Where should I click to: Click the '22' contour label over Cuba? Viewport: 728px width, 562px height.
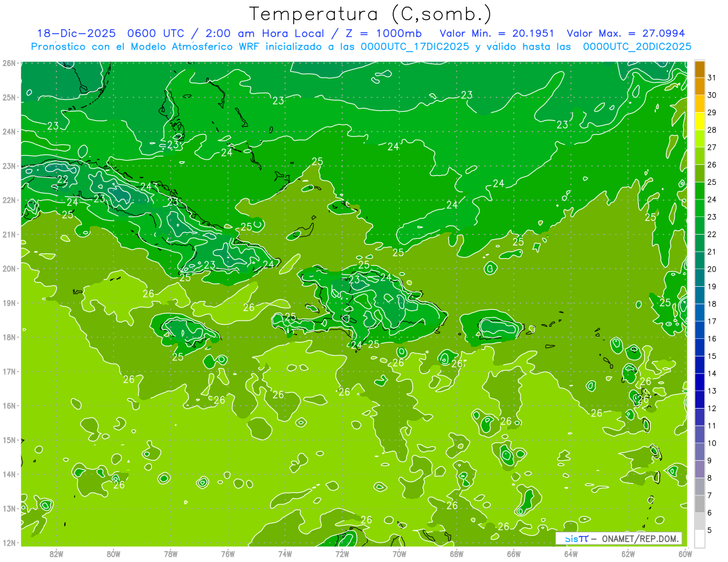click(62, 179)
